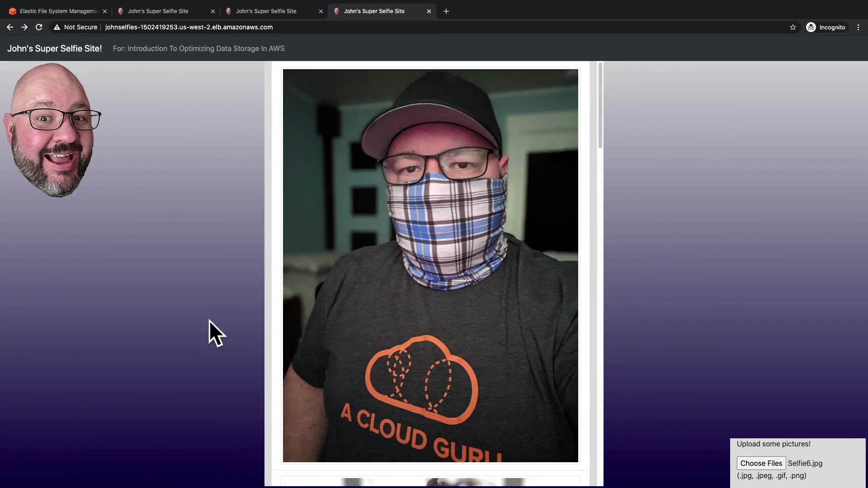This screenshot has width=868, height=488.
Task: Click the John's Super Selfie Site! header link
Action: (54, 48)
